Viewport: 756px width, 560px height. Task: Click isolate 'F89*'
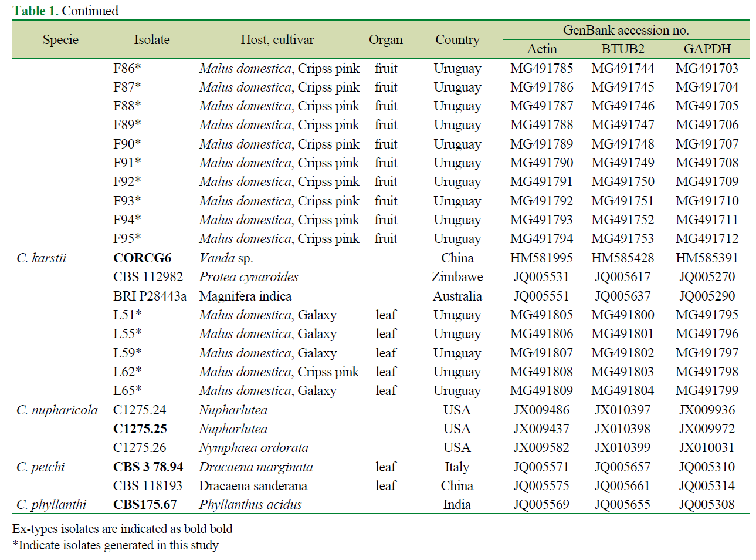click(x=127, y=124)
